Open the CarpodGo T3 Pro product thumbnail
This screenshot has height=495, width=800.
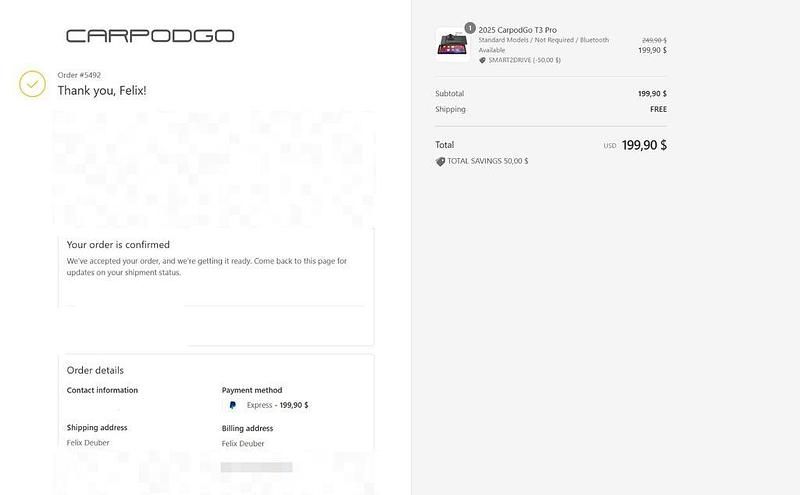452,45
